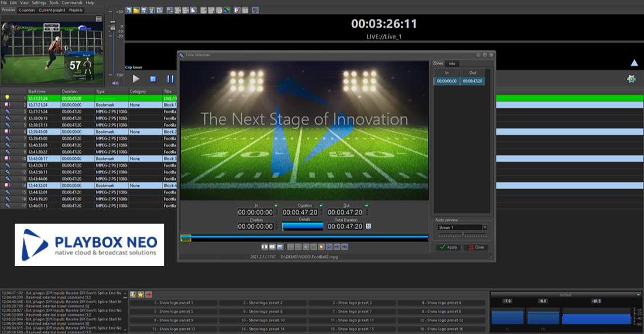Click the log panel scroll-down arrow
Viewport: 644px width, 334px height.
click(125, 329)
